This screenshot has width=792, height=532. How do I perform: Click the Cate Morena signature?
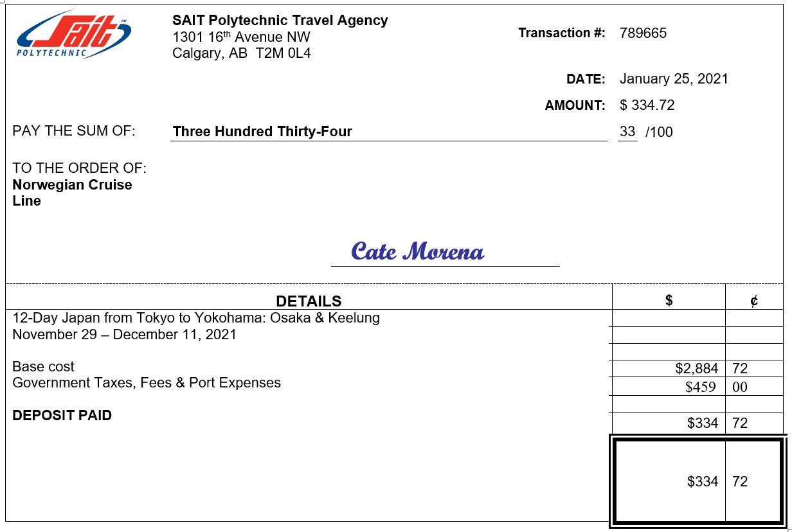[x=418, y=251]
